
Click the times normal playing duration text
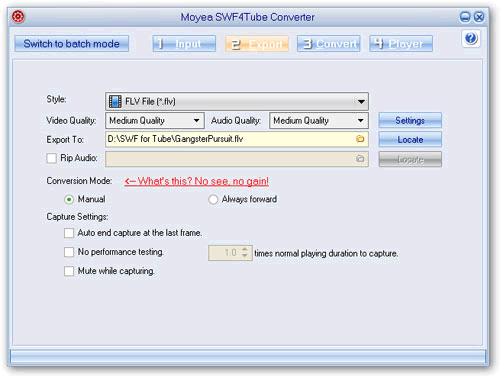pyautogui.click(x=326, y=254)
